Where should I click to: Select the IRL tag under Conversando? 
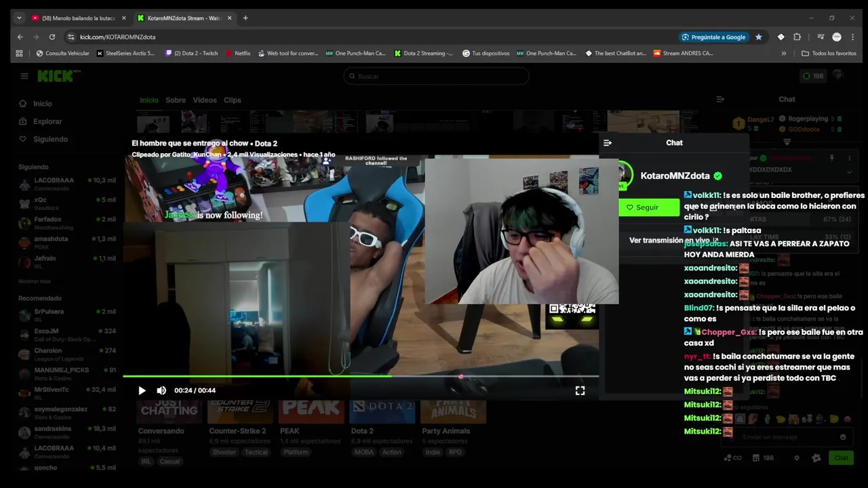(x=146, y=462)
